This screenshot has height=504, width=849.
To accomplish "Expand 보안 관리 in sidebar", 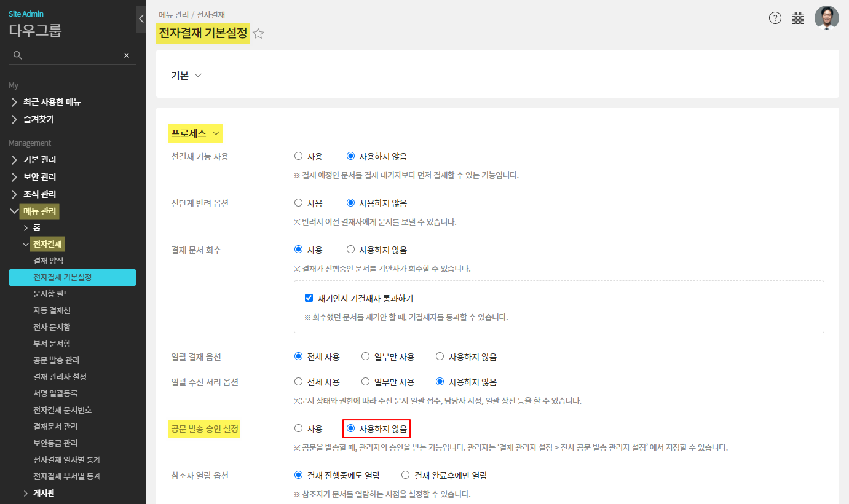I will [x=39, y=176].
